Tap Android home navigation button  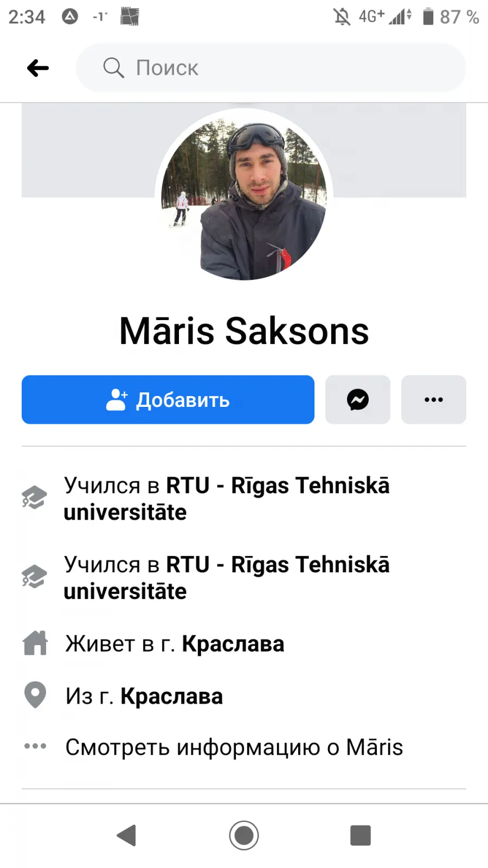coord(244,835)
